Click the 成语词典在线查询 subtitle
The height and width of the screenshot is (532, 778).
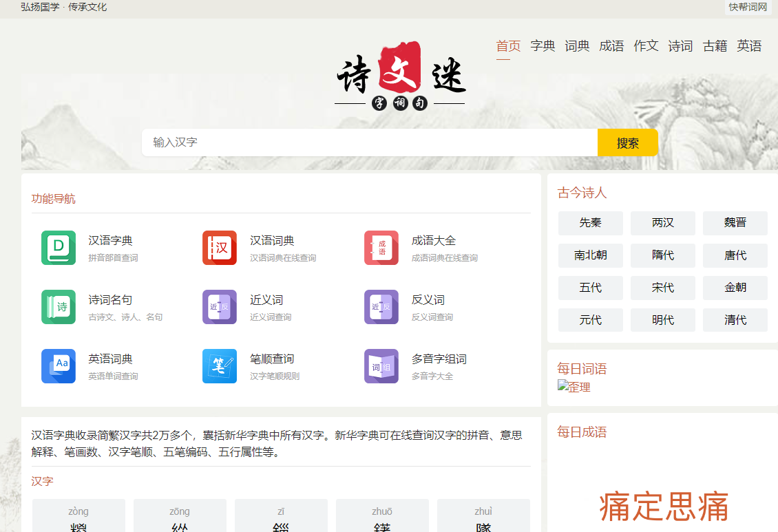point(445,258)
